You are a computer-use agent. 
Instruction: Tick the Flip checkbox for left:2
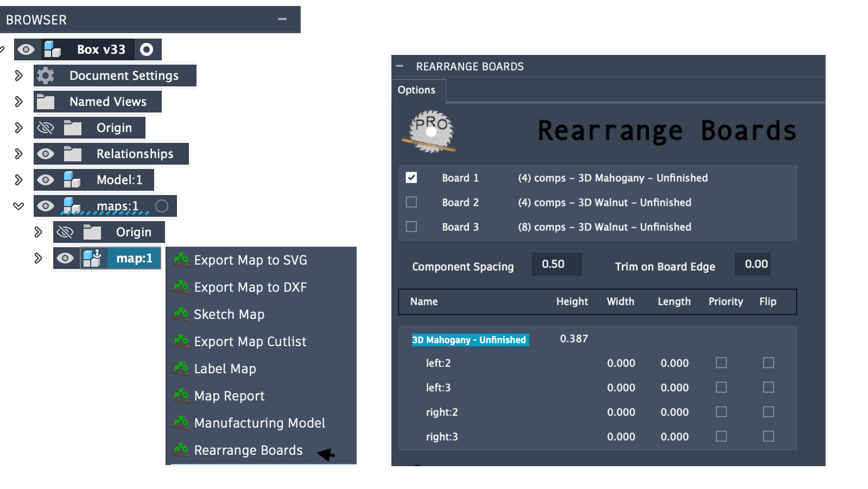[x=768, y=363]
